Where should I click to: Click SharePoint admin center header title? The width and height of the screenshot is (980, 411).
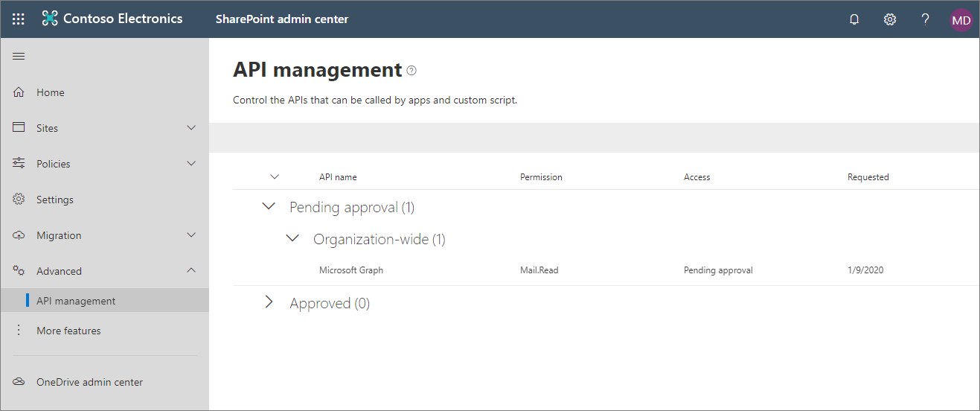tap(282, 19)
